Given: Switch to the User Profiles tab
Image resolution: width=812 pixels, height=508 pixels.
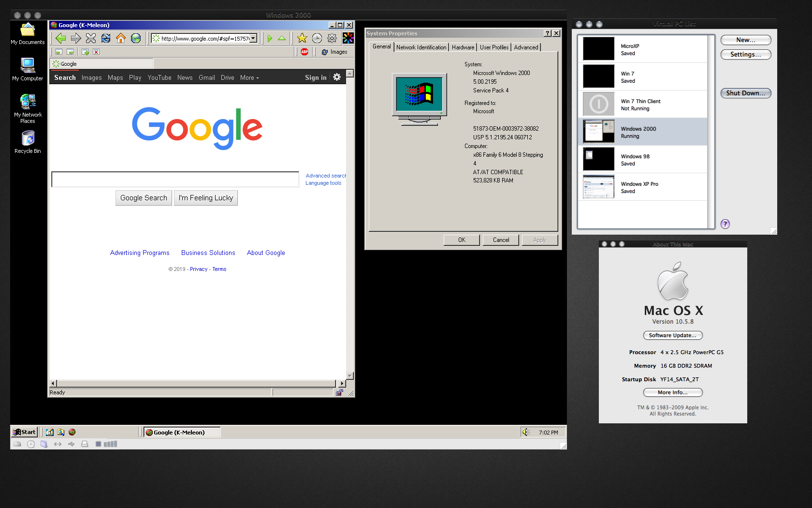Looking at the screenshot, I should [x=494, y=47].
